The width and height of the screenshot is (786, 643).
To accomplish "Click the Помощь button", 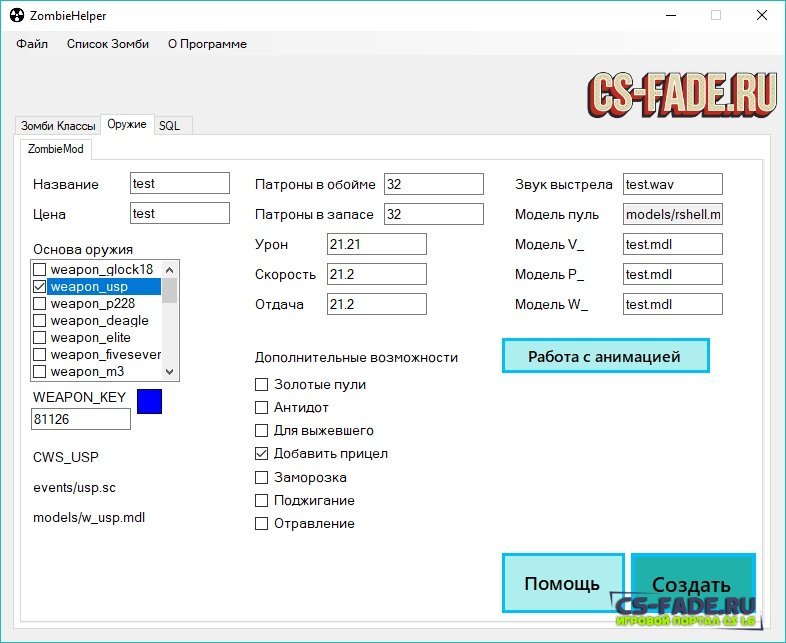I will pyautogui.click(x=563, y=583).
